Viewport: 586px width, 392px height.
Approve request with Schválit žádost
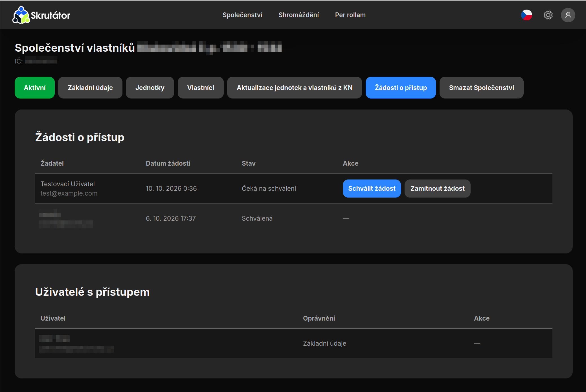point(372,189)
